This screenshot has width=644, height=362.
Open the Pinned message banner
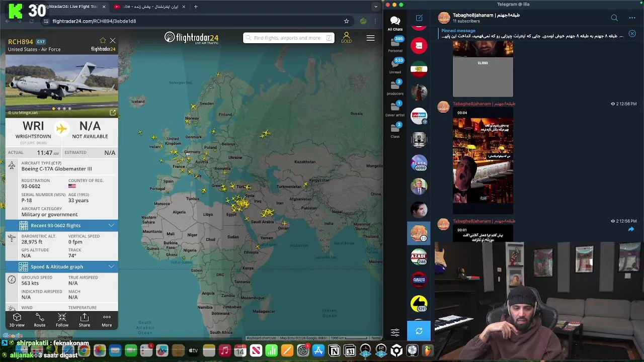[532, 34]
